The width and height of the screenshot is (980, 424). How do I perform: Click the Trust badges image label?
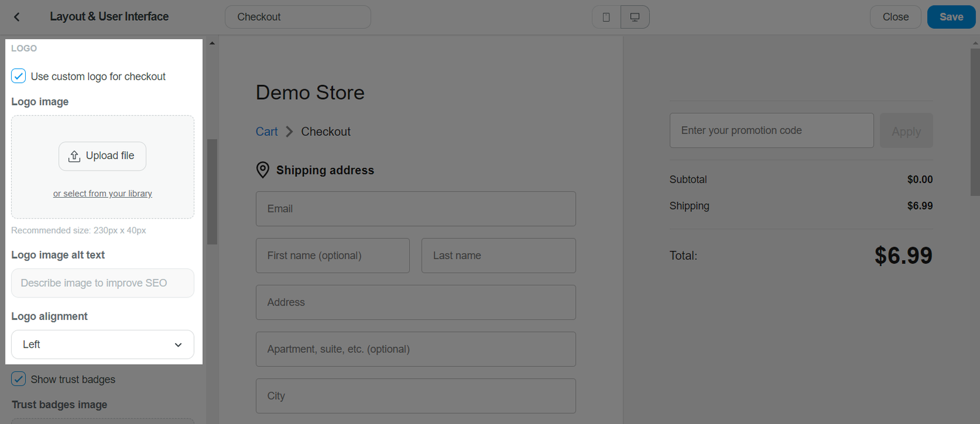coord(59,404)
